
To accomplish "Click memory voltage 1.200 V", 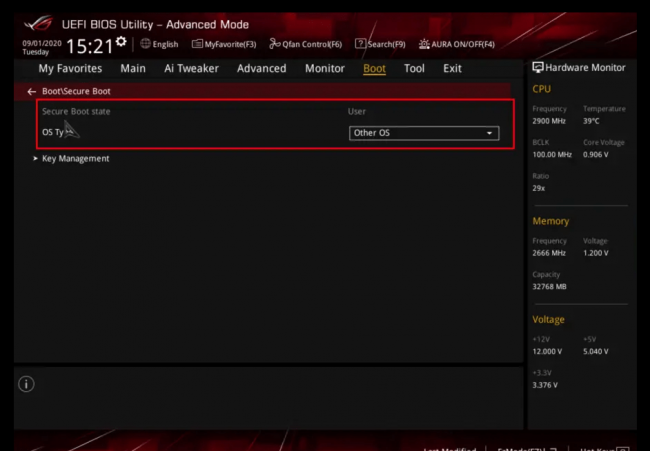I will pyautogui.click(x=596, y=253).
